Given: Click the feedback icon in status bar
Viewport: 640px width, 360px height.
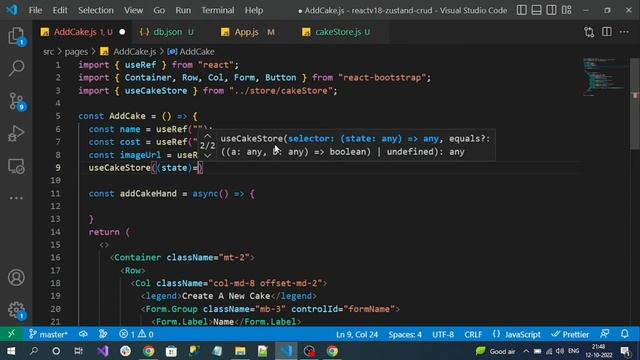Looking at the screenshot, I should [x=605, y=334].
